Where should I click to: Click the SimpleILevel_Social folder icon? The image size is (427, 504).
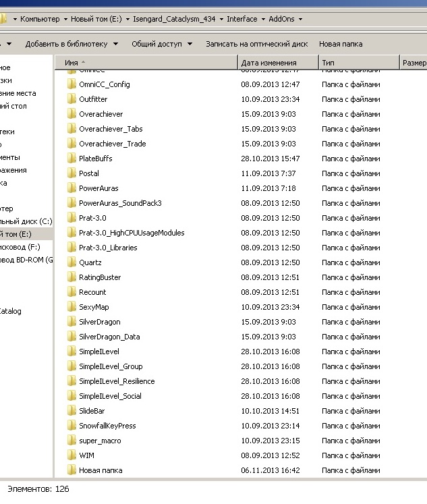(72, 395)
